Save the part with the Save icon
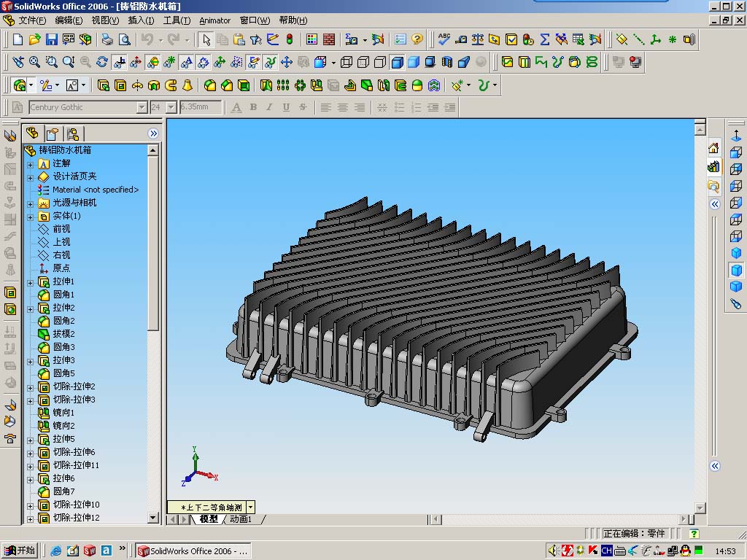This screenshot has width=747, height=560. (52, 39)
